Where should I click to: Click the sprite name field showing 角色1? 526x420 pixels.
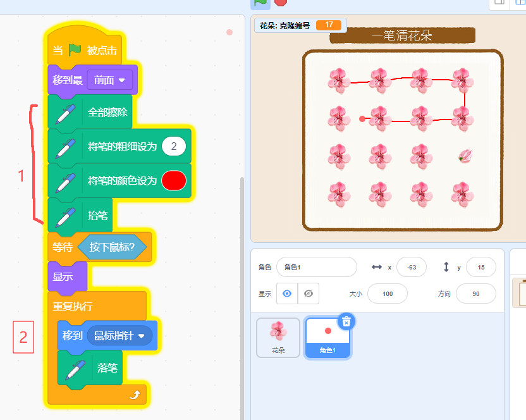[x=316, y=267]
